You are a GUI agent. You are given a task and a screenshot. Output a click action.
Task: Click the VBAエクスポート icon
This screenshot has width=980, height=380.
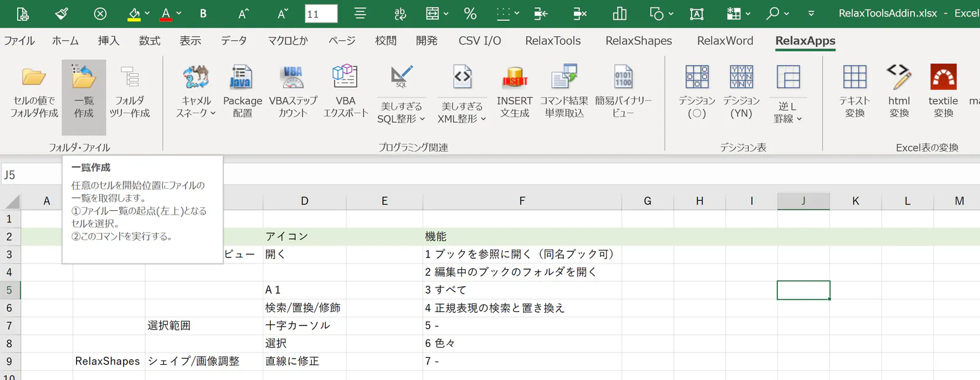point(345,77)
